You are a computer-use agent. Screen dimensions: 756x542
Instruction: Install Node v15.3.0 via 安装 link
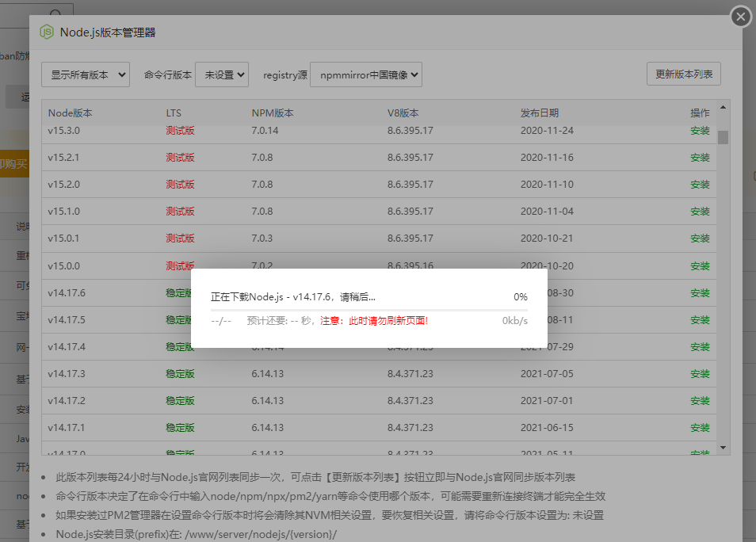coord(700,131)
